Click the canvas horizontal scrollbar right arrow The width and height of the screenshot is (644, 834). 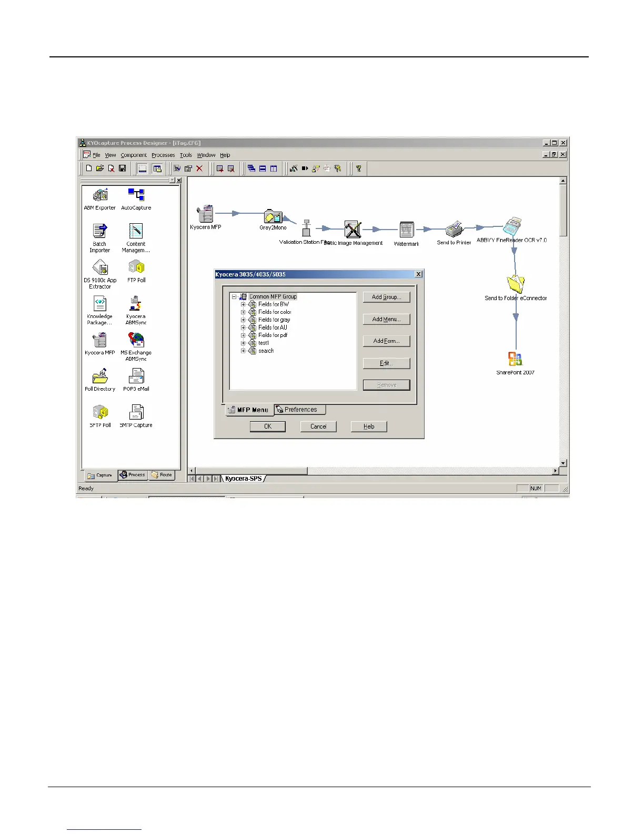[x=556, y=471]
